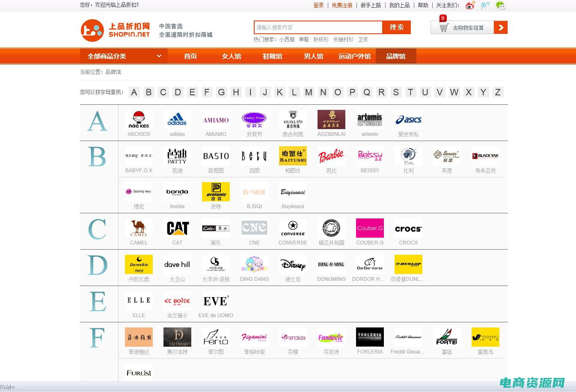Open the asics brand logo
Screen dimensions: 576x392
point(408,120)
